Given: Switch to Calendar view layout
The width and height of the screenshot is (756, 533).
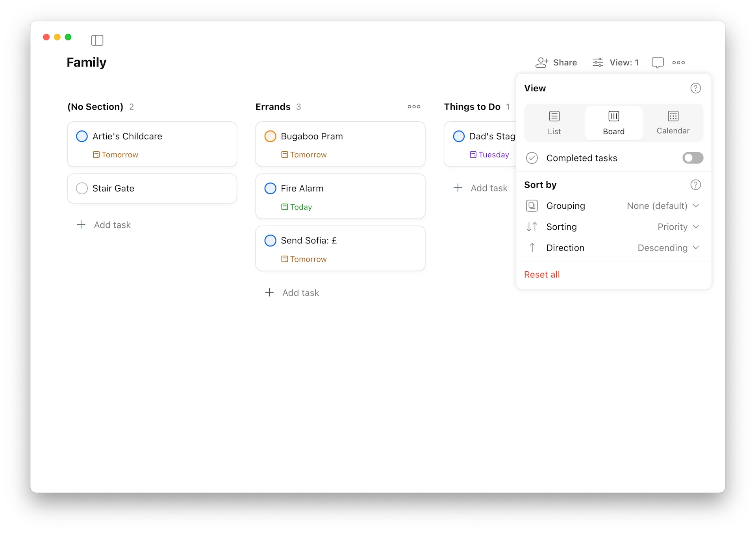Looking at the screenshot, I should click(673, 123).
